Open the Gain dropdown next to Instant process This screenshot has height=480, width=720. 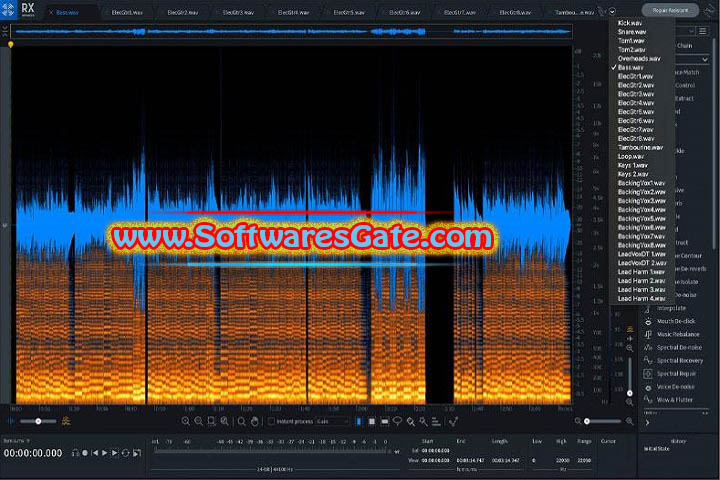(x=332, y=421)
